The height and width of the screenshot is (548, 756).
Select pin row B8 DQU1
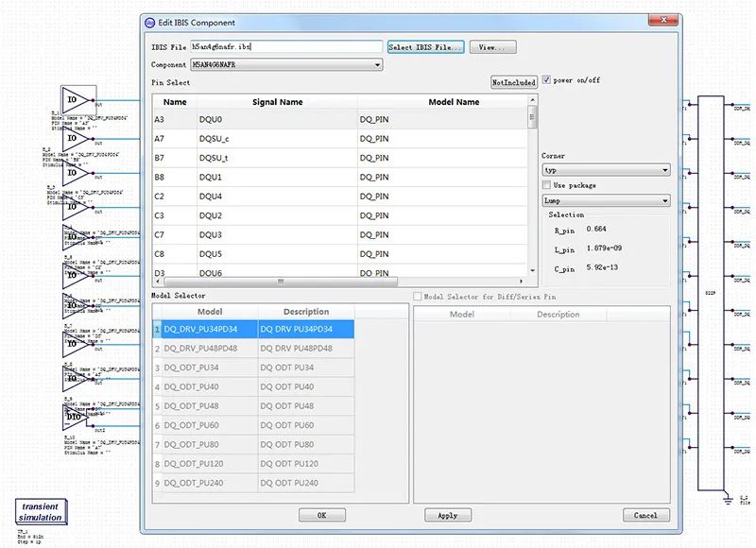(x=340, y=178)
